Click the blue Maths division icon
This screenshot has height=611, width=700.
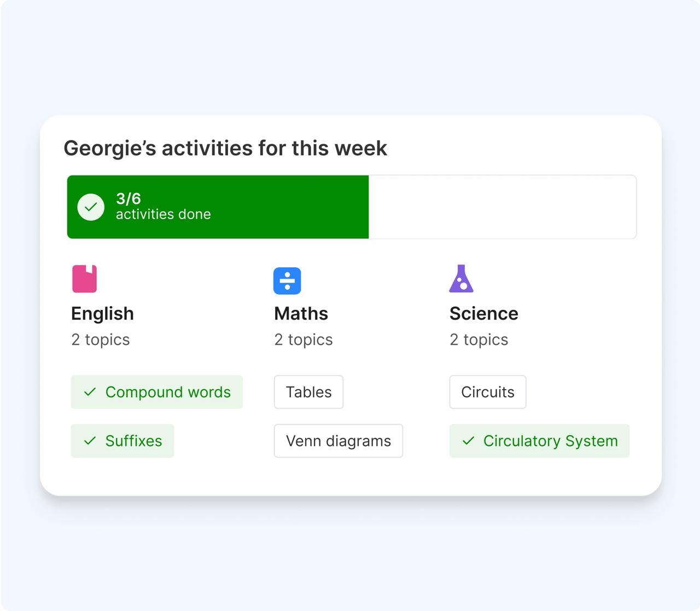tap(287, 281)
